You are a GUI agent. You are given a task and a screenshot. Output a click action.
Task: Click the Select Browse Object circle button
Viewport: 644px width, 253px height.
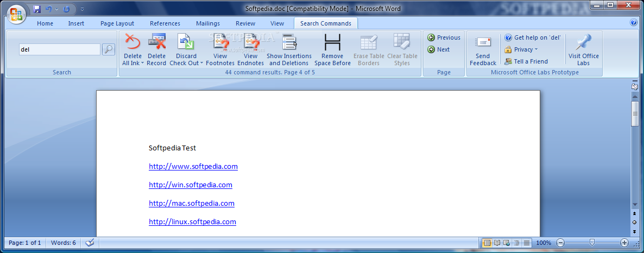tap(635, 222)
